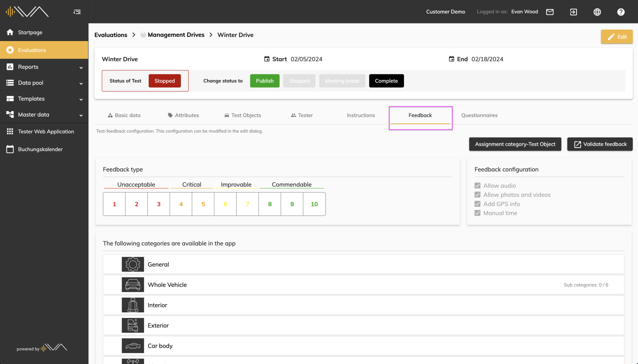Click the Reports chart icon
This screenshot has width=638, height=364.
click(x=10, y=67)
